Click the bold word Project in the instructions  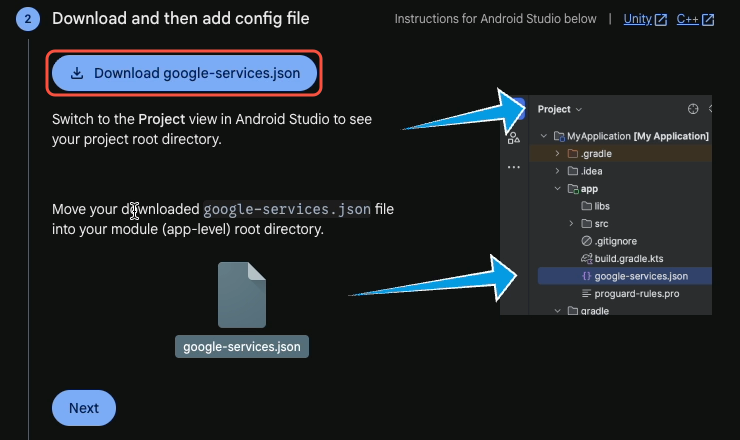pyautogui.click(x=161, y=119)
